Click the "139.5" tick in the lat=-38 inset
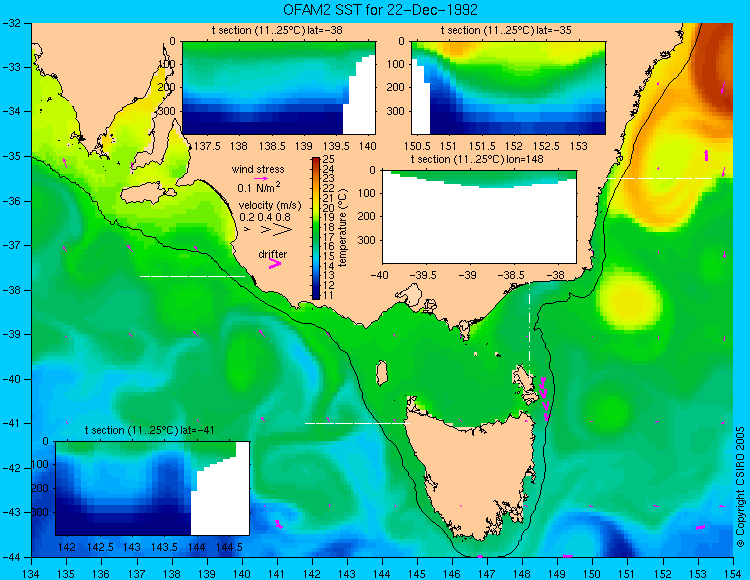This screenshot has height=580, width=750. click(337, 146)
